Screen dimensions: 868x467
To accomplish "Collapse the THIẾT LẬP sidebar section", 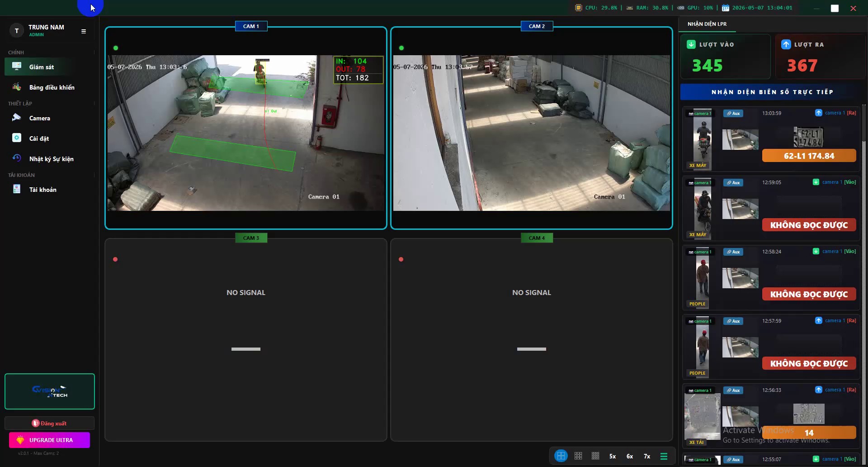I will point(94,104).
